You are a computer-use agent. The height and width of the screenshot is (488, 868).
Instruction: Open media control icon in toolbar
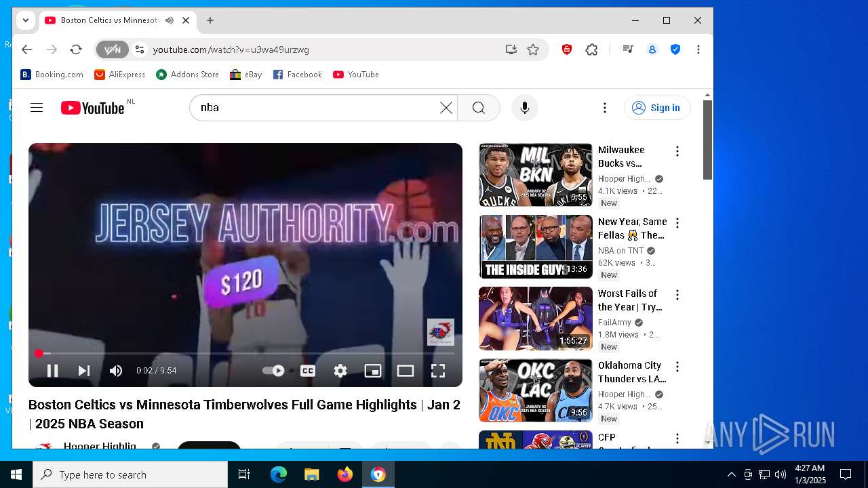(628, 49)
